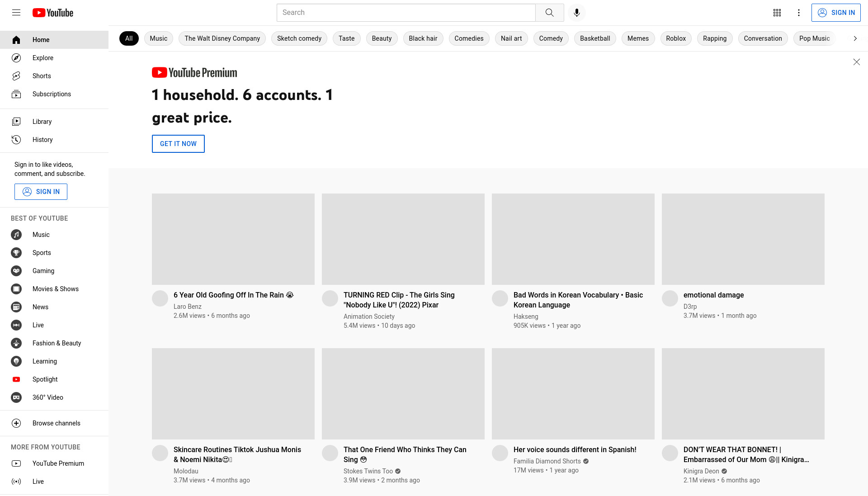Open TURNING RED Clip video thumbnail
Image resolution: width=868 pixels, height=496 pixels.
click(x=403, y=239)
